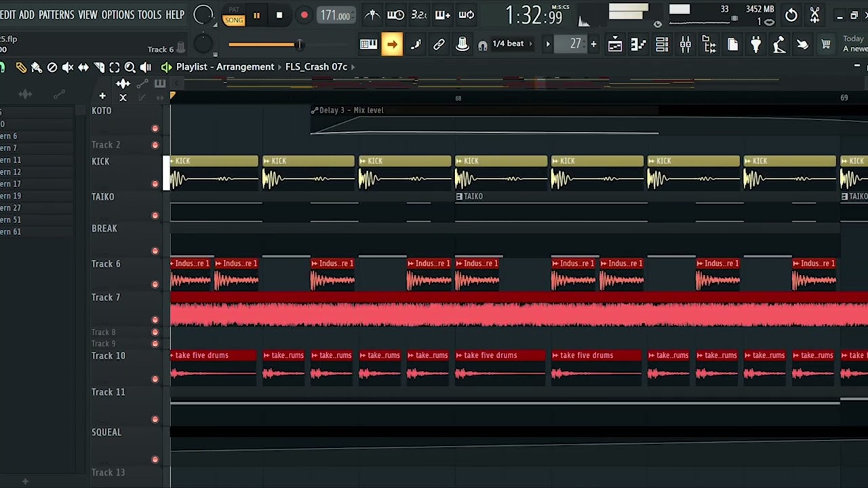Pause playback
868x488 pixels.
pyautogui.click(x=256, y=15)
